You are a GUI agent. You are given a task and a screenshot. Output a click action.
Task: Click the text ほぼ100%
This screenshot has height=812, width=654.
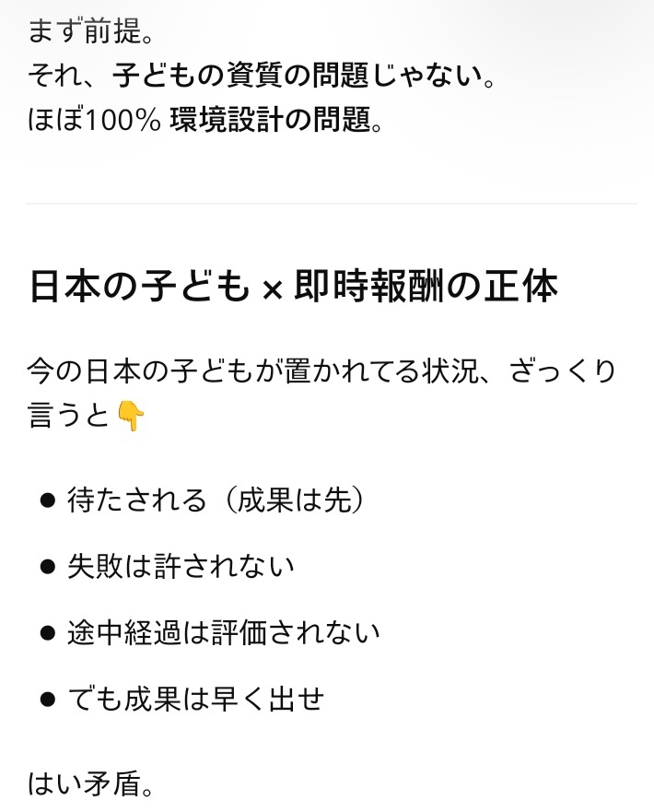point(96,120)
